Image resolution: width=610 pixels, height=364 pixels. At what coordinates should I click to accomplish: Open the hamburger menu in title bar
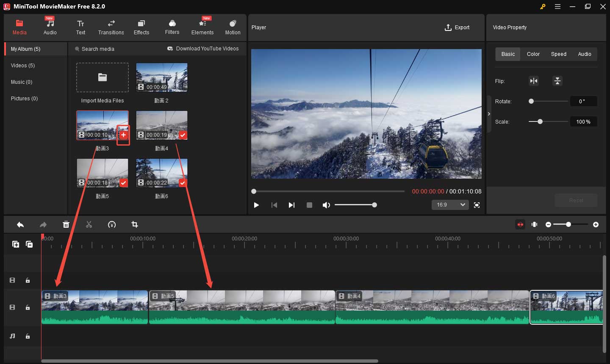557,6
